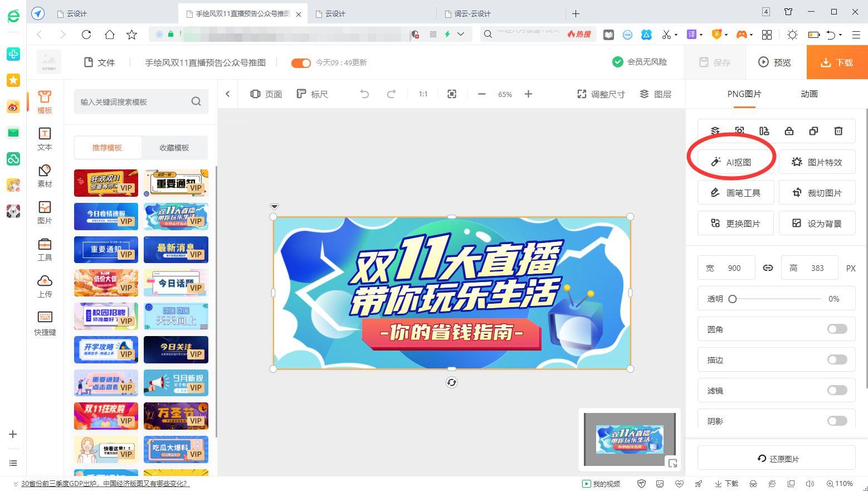Click the trash delete icon in properties panel

(x=838, y=131)
